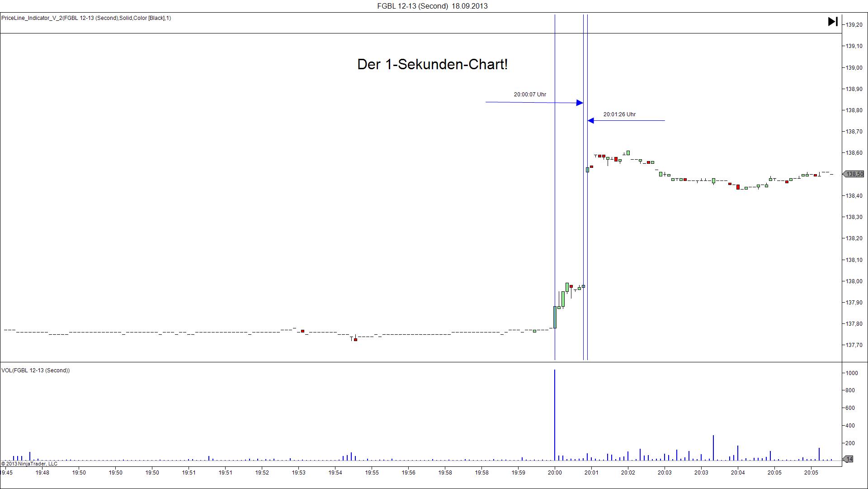Click the 20:02 time axis label
Image resolution: width=868 pixels, height=489 pixels.
(x=628, y=473)
